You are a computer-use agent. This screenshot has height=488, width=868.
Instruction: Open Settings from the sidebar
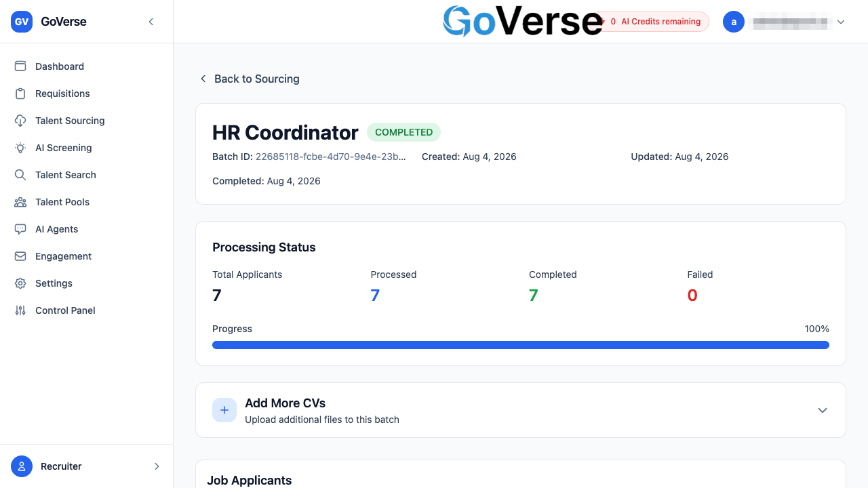(86, 283)
